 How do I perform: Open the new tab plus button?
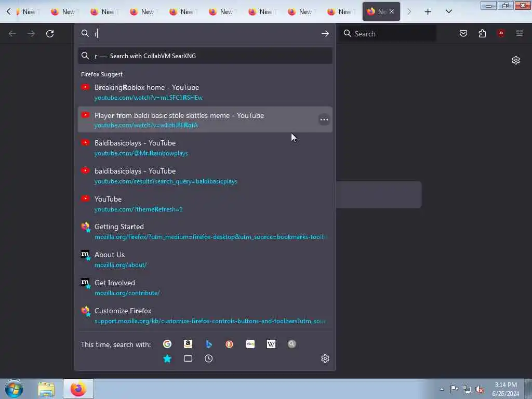pyautogui.click(x=428, y=12)
